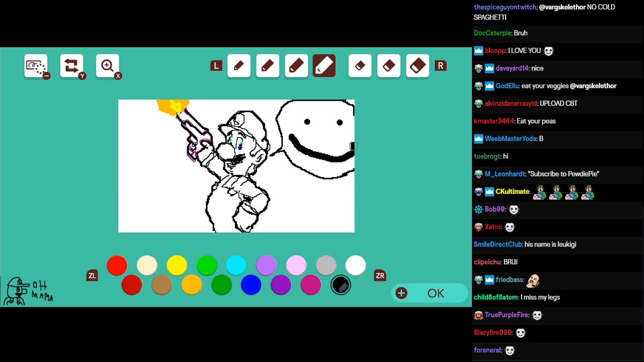Click the camera clear-drawing icon
This screenshot has width=644, height=362.
(x=36, y=66)
